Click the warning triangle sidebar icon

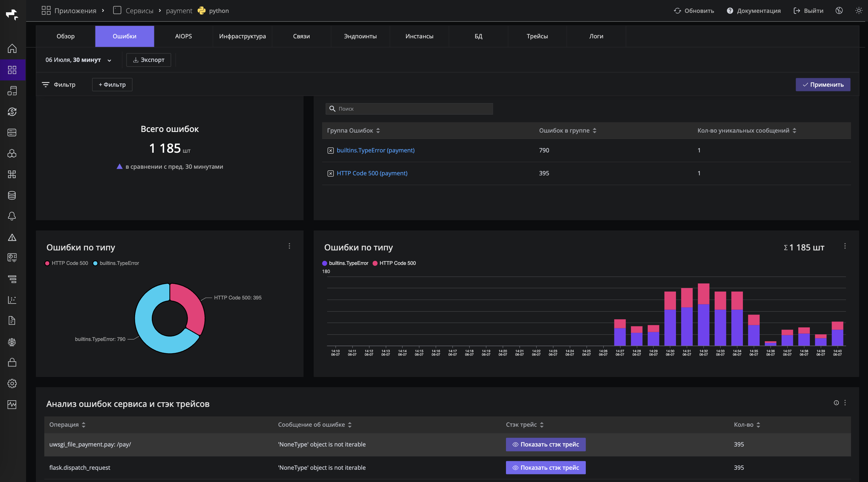(12, 237)
